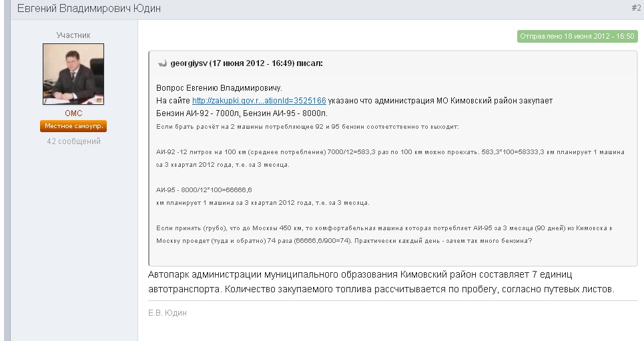Open the zakupki.gov.ru purchase link
The width and height of the screenshot is (644, 341).
tap(259, 101)
